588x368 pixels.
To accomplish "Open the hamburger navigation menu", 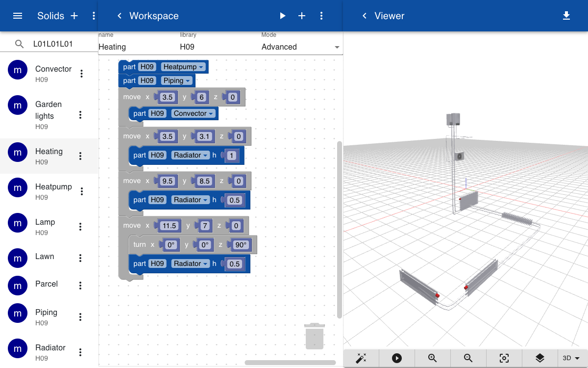I will (18, 16).
